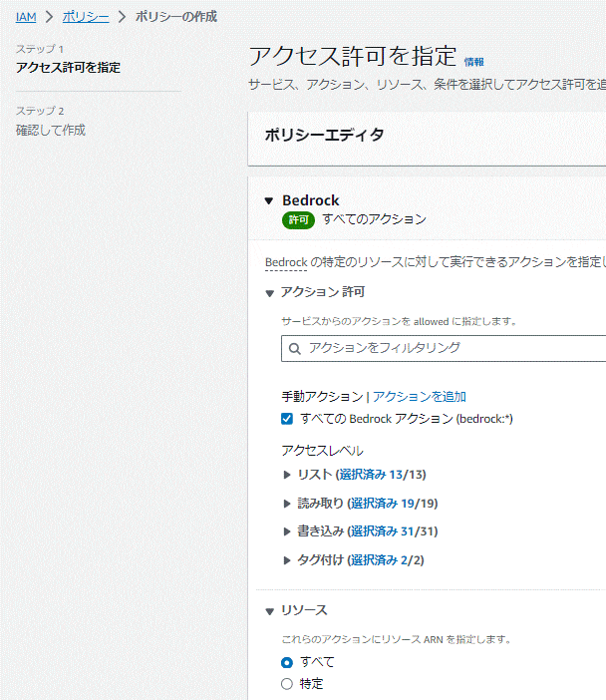Select step 1 アクセス許可を指定 in sidebar
The width and height of the screenshot is (606, 700).
(69, 68)
